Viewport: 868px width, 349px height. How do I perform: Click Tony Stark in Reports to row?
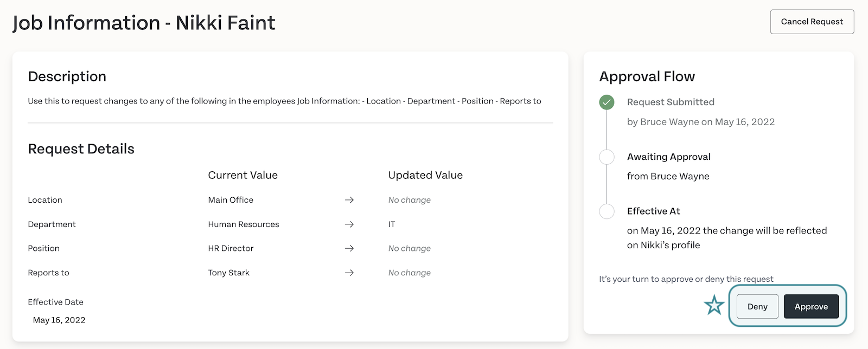[228, 273]
